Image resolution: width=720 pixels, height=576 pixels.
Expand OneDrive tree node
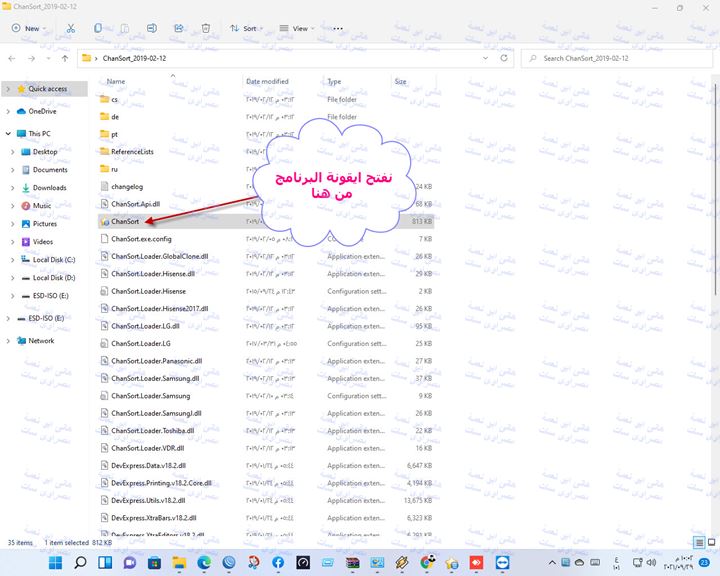point(8,111)
